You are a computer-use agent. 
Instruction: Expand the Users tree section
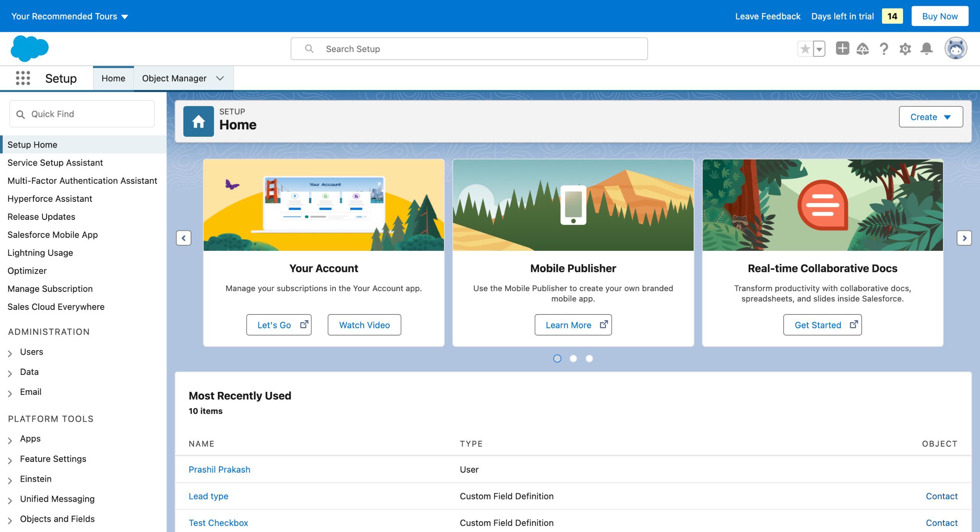pos(10,354)
